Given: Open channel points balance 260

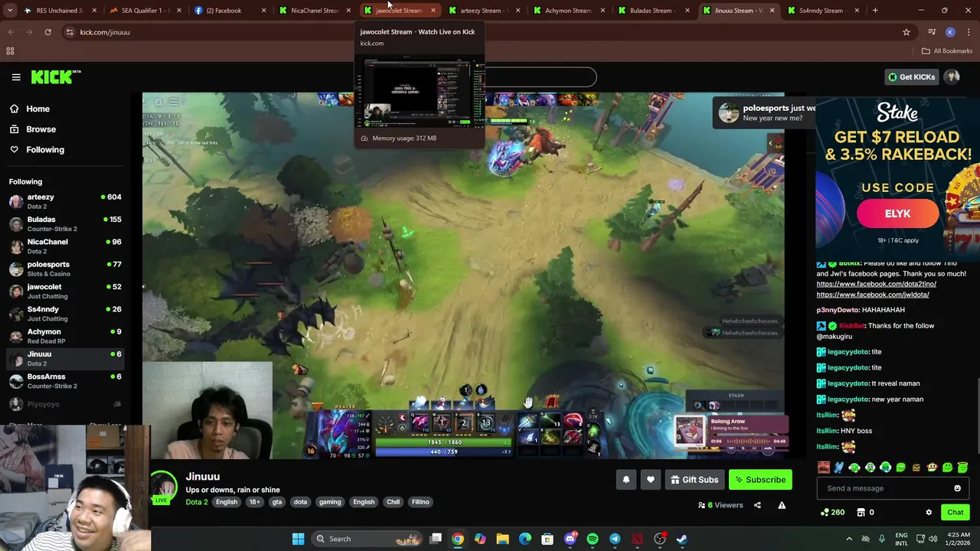Looking at the screenshot, I should (832, 512).
